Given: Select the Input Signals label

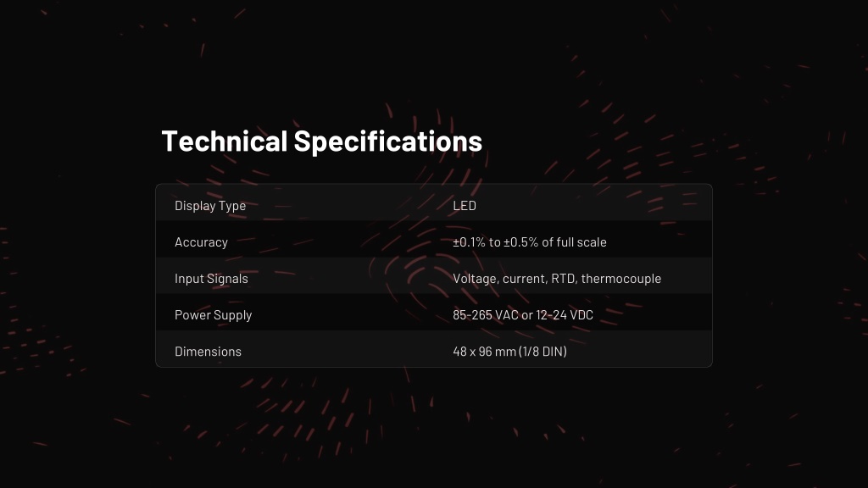Looking at the screenshot, I should (211, 279).
